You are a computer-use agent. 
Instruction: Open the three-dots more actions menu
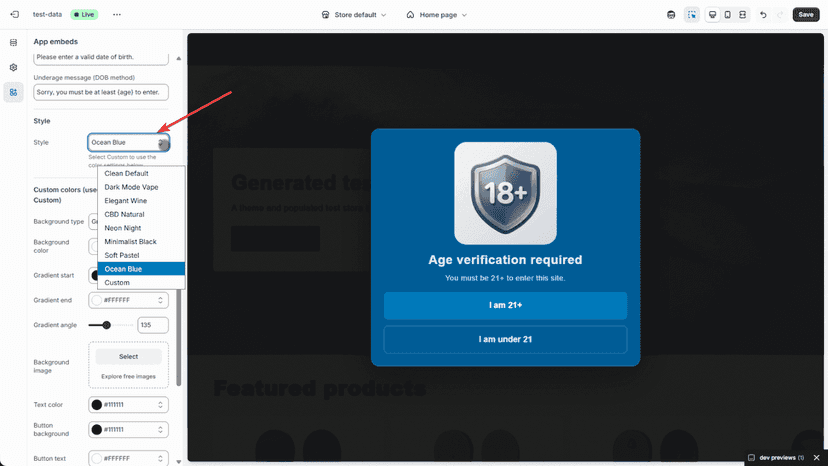117,14
